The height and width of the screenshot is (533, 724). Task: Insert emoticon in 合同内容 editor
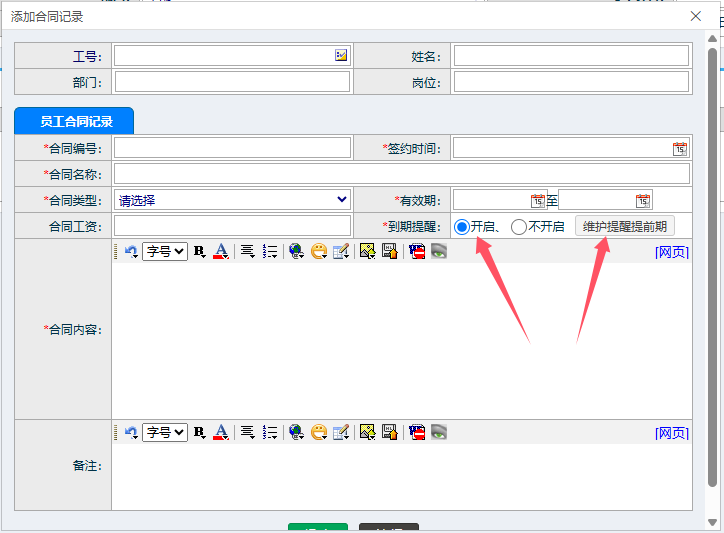click(319, 252)
